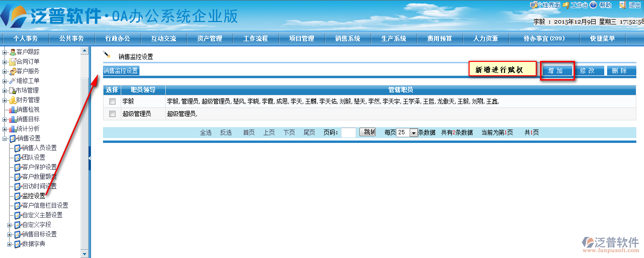Open the 销售系统 menu

(347, 38)
